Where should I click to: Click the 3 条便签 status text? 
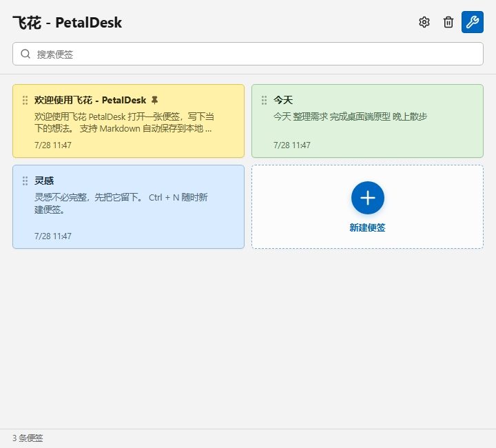[x=28, y=438]
